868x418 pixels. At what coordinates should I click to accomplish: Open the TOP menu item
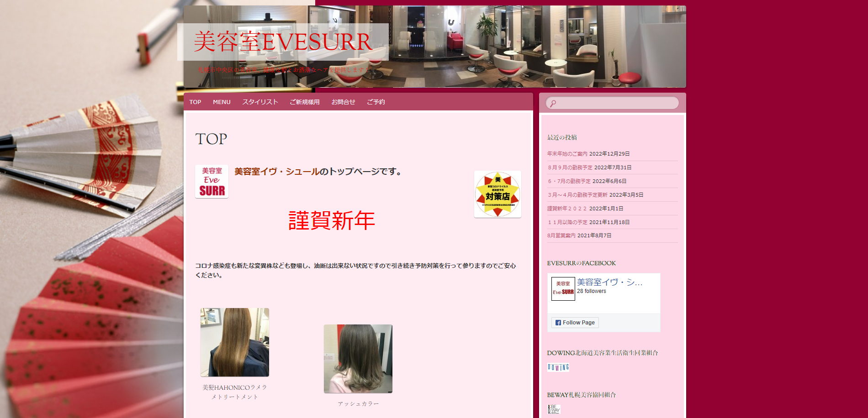(x=195, y=102)
